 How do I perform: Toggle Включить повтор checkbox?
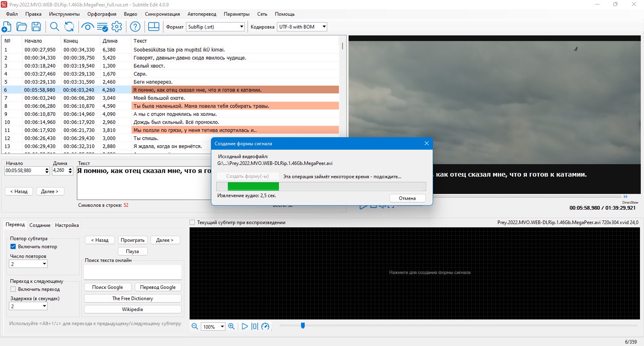(x=13, y=247)
